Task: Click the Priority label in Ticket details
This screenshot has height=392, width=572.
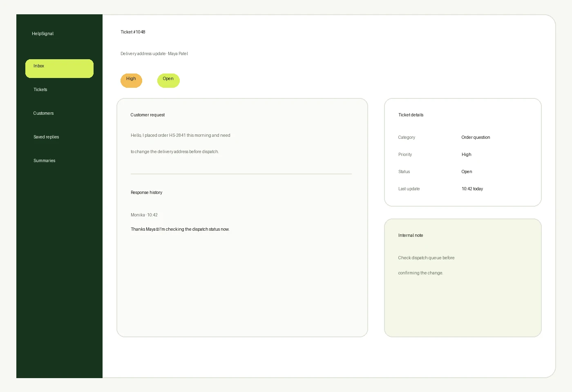Action: 405,154
